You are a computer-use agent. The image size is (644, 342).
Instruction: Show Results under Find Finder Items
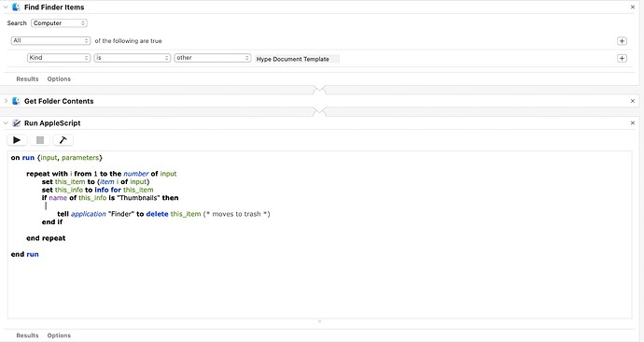tap(27, 78)
